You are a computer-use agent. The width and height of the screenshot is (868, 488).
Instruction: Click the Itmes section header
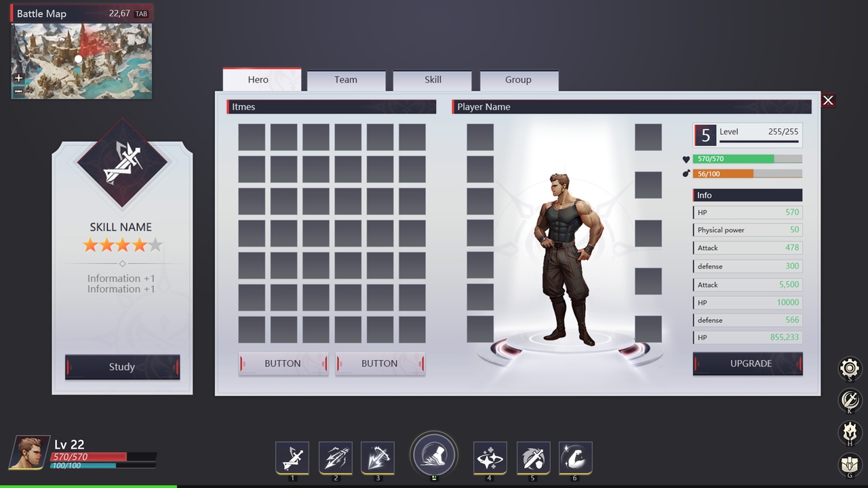[332, 107]
